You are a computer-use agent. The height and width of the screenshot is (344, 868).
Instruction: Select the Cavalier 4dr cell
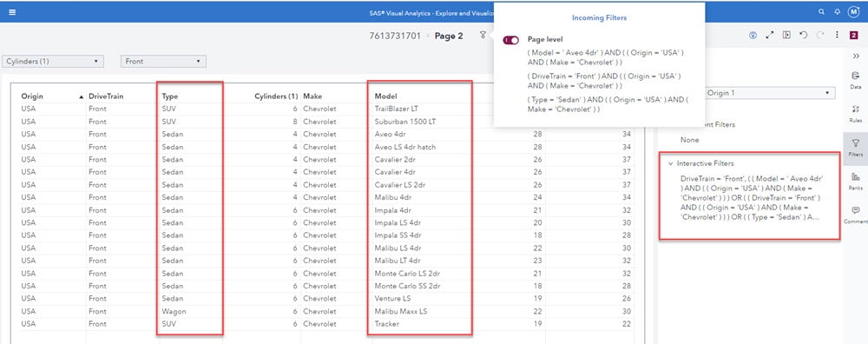coord(393,172)
